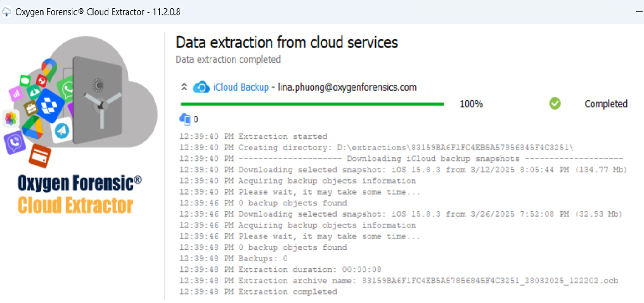
Task: Click the 100% progress value
Action: [x=471, y=105]
